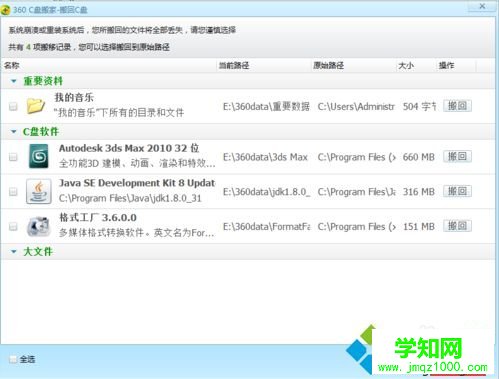Click path E:\360data\jdk1.8.0_

click(x=266, y=192)
